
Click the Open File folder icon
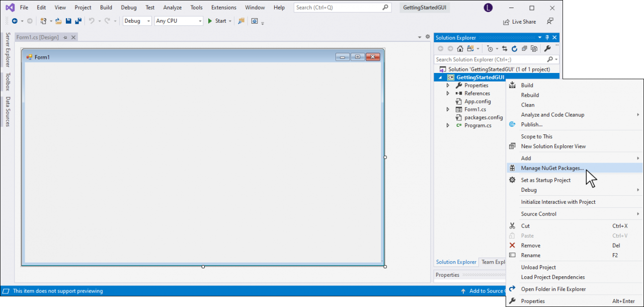(x=58, y=21)
